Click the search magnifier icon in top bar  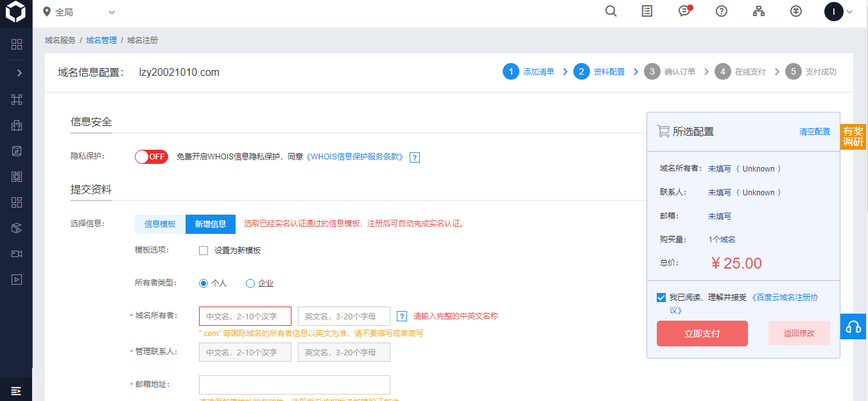coord(611,12)
